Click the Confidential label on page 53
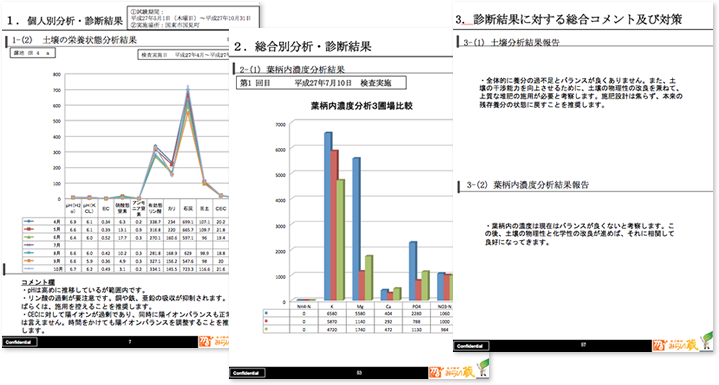 (x=248, y=373)
